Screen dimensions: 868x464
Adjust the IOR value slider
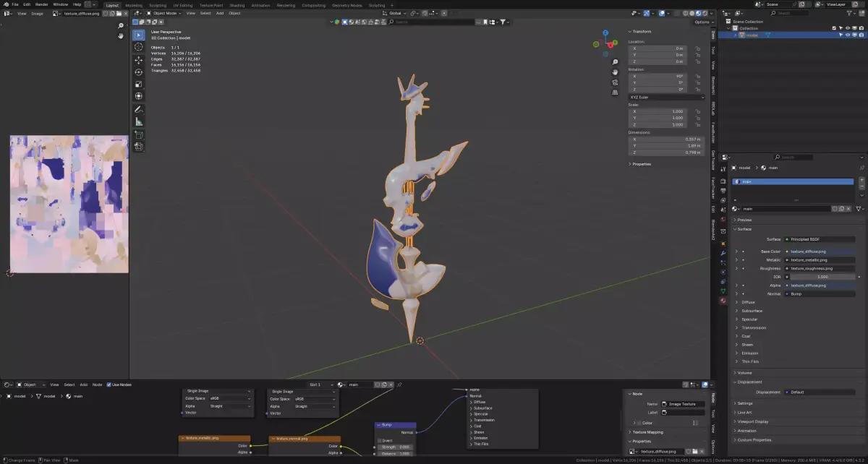coord(821,277)
